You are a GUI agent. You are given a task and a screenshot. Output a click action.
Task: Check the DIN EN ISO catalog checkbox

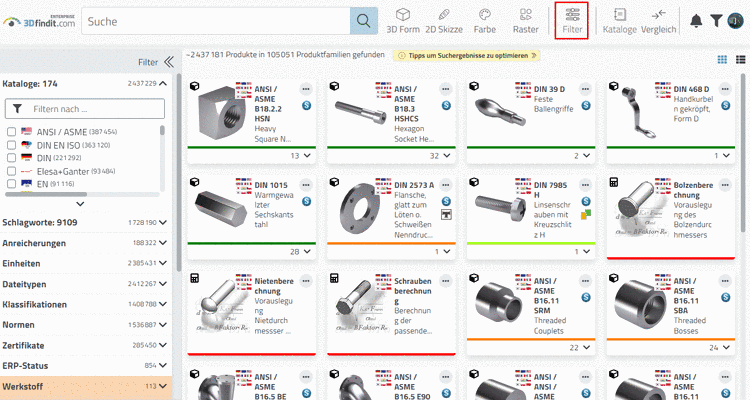11,145
